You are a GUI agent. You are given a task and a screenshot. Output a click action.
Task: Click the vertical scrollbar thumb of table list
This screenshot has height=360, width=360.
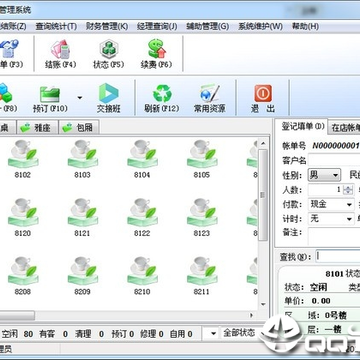coord(263,195)
